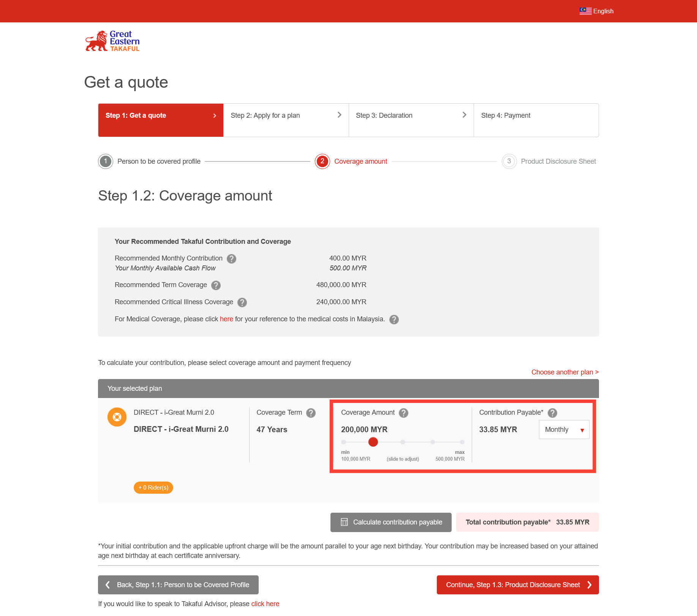Click the 500.00 MYR available cash flow value

pos(348,268)
